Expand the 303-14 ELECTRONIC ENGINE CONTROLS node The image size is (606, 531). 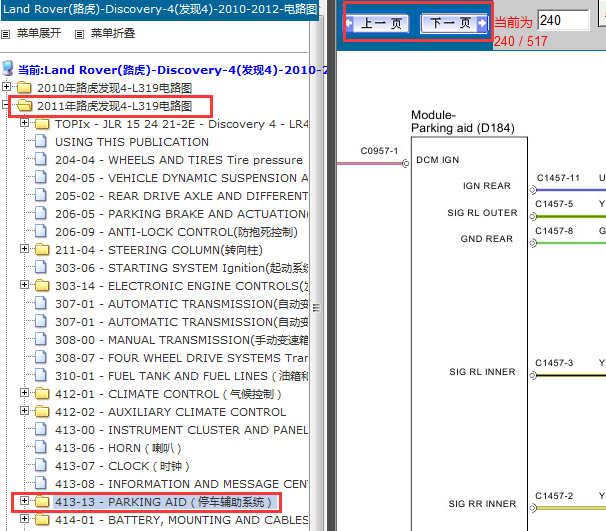click(x=24, y=284)
